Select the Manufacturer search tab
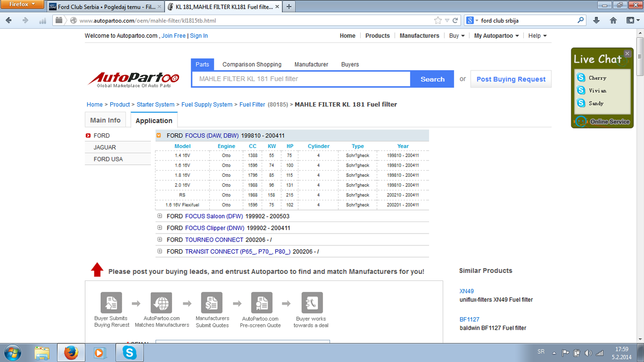The height and width of the screenshot is (362, 644). 311,64
